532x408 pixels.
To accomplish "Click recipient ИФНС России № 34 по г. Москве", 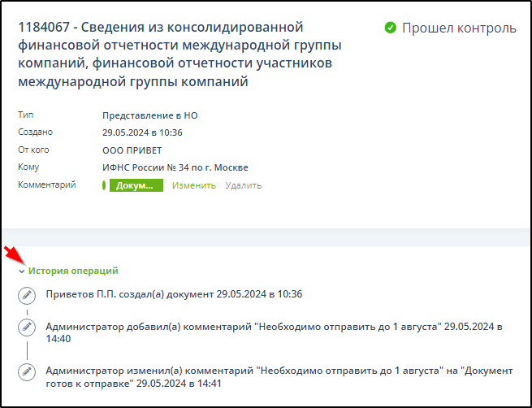I will click(175, 167).
